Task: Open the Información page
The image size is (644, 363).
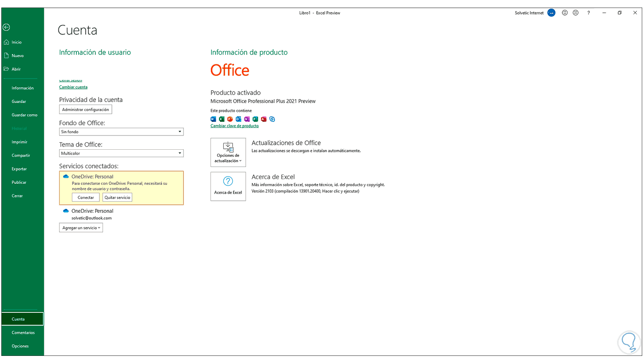Action: (x=23, y=88)
